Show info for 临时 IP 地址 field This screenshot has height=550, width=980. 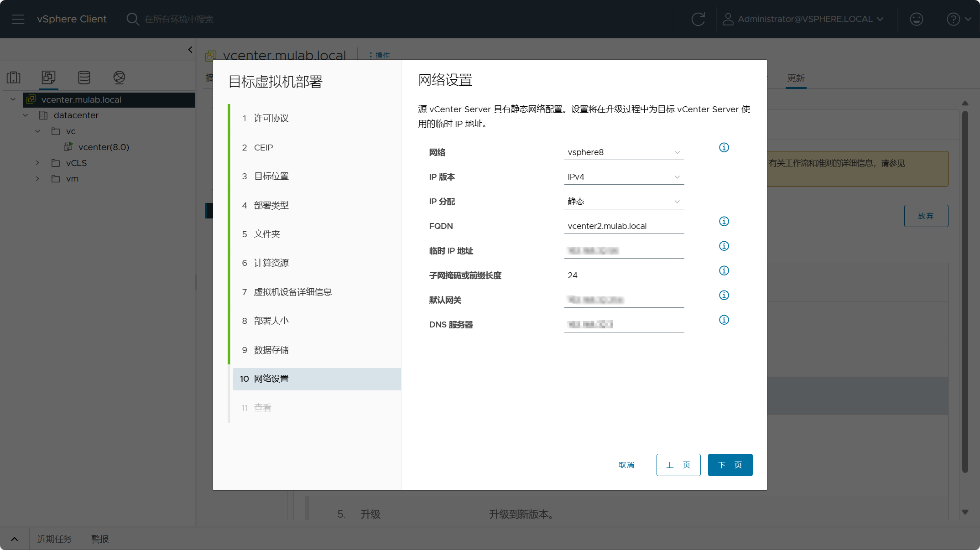pyautogui.click(x=724, y=246)
